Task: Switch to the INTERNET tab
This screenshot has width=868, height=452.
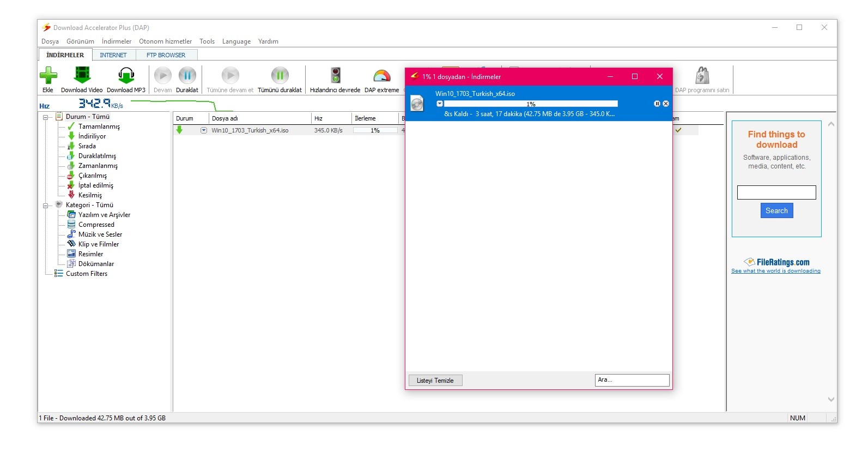Action: tap(113, 55)
